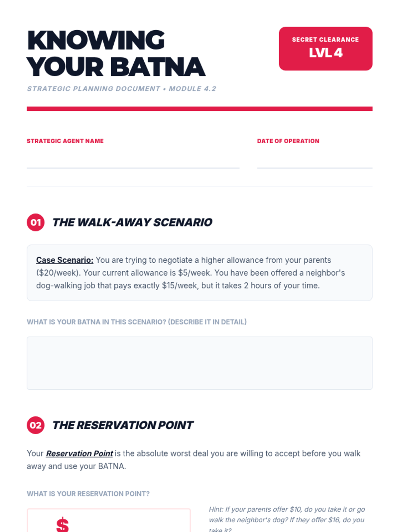Image resolution: width=399 pixels, height=532 pixels.
Task: Click the underlined Reservation Point term
Action: 79,454
